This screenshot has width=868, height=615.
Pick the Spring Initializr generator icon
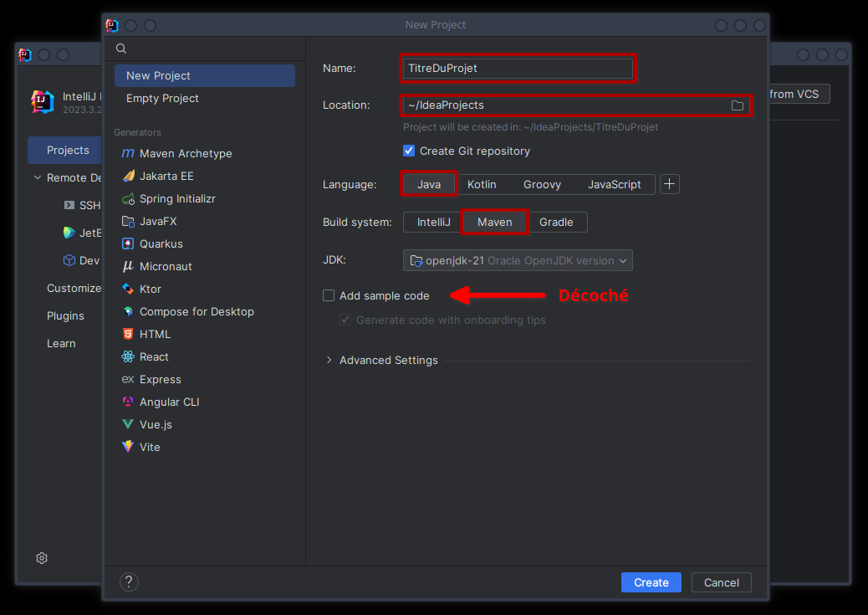click(128, 199)
